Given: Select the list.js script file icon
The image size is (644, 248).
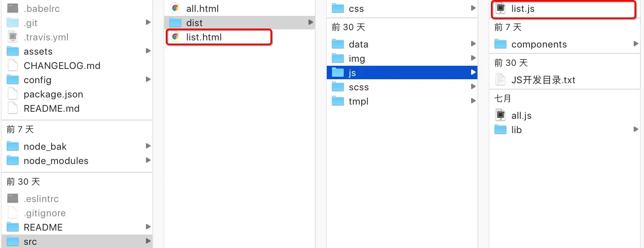Looking at the screenshot, I should pyautogui.click(x=500, y=8).
